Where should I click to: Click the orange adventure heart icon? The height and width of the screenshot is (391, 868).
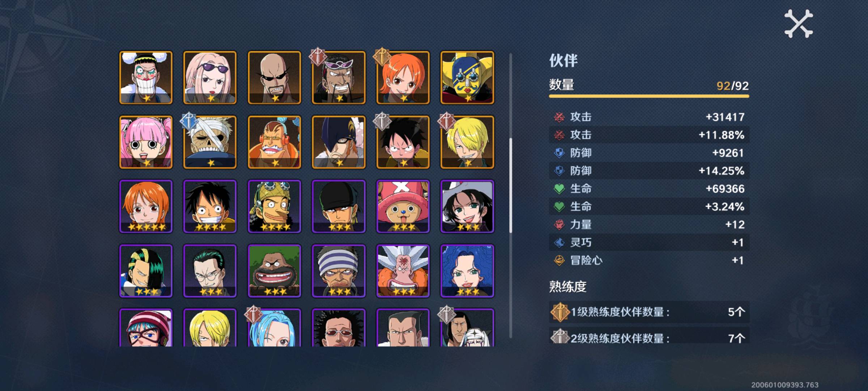click(559, 260)
